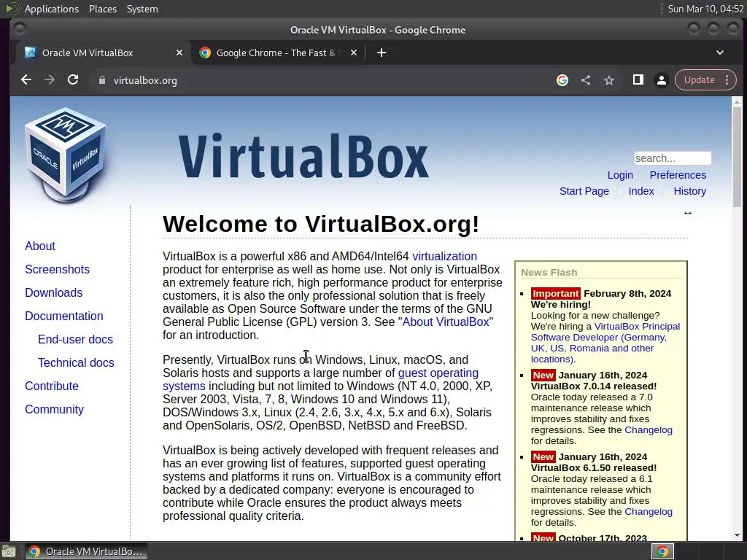The image size is (747, 560).
Task: Click the address bar showing virtualbox.org
Action: click(320, 80)
